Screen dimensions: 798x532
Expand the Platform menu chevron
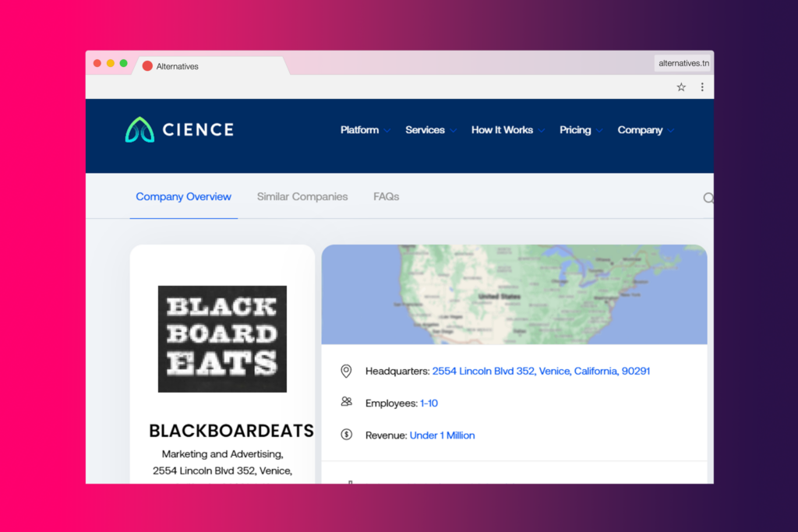click(387, 131)
